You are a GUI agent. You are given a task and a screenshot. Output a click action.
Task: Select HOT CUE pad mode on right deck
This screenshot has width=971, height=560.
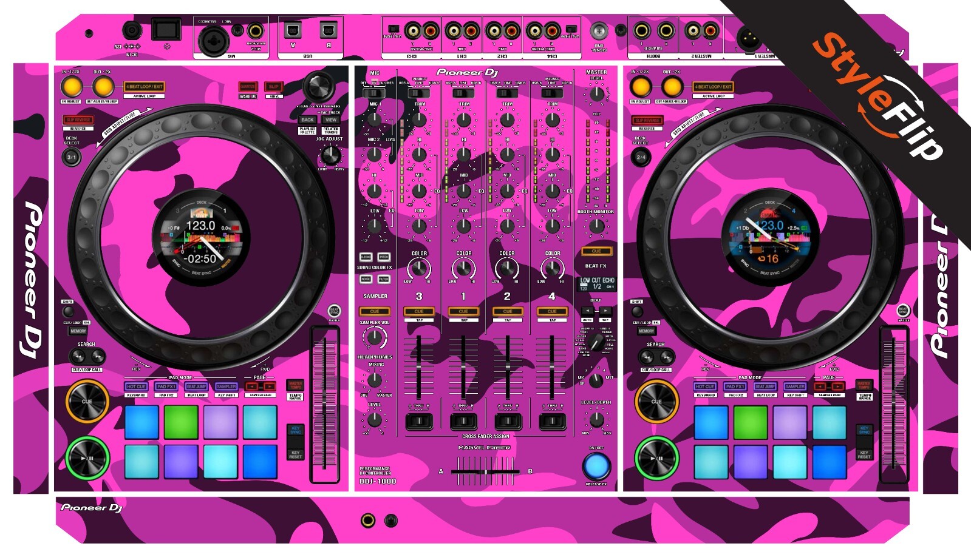pos(705,386)
